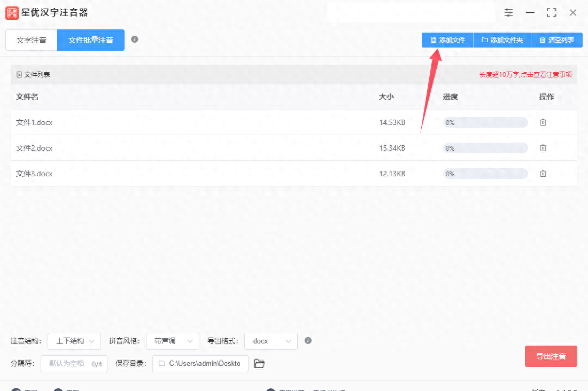Click the trash icon for 文件3.docx
This screenshot has height=391, width=588.
click(543, 173)
